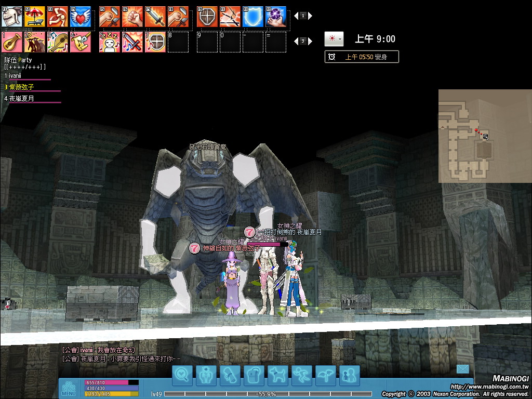Click the 05:50 transformation alarm box
532x399 pixels.
362,57
